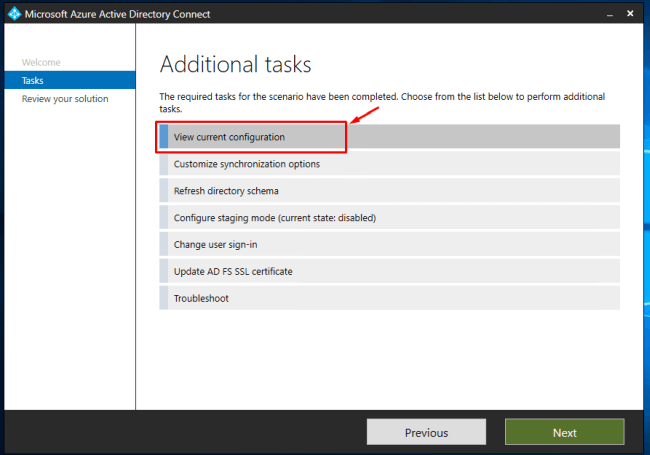Image resolution: width=650 pixels, height=455 pixels.
Task: Select Refresh directory schema task
Action: 390,190
